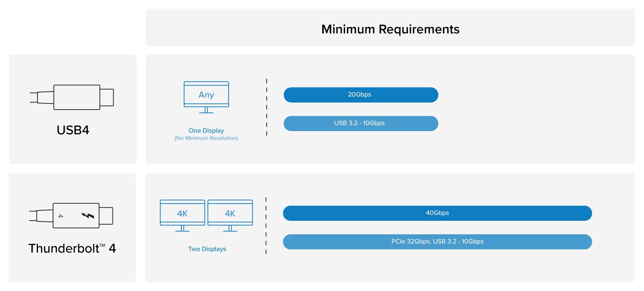Click the USB4 cable connector illustration
This screenshot has width=644, height=291.
click(77, 97)
